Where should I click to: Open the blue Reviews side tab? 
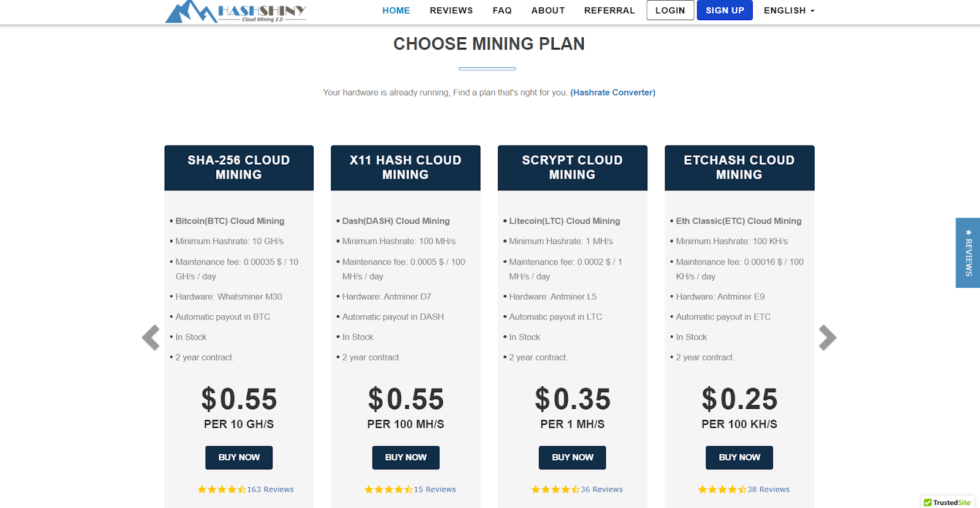pos(968,253)
